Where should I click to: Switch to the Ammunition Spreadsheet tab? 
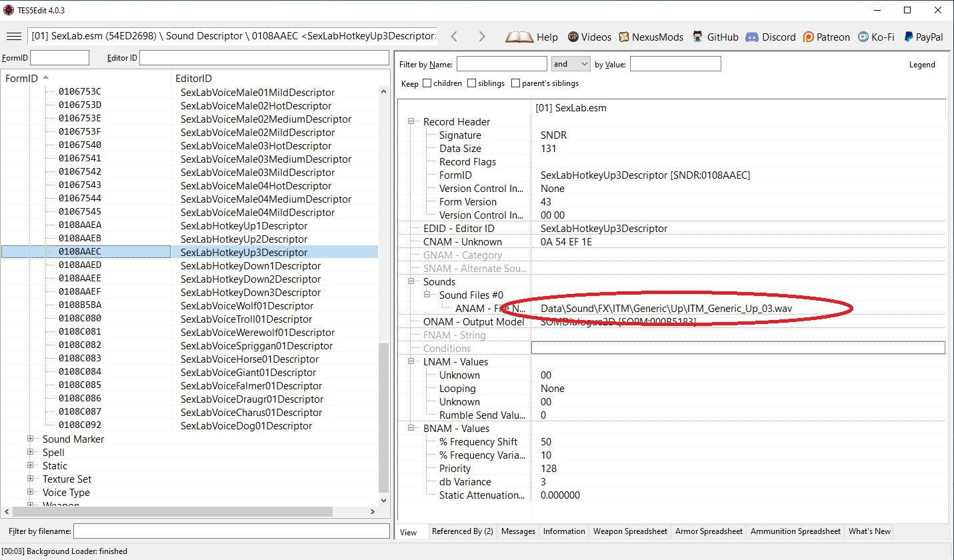(x=795, y=531)
